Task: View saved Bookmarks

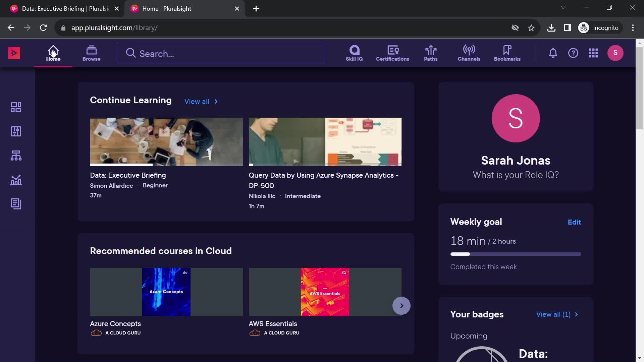Action: coord(507,53)
